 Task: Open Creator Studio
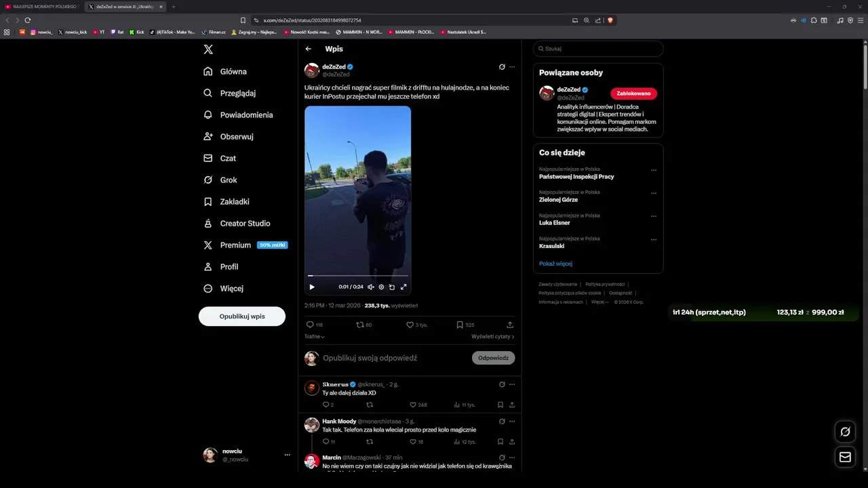pyautogui.click(x=237, y=223)
